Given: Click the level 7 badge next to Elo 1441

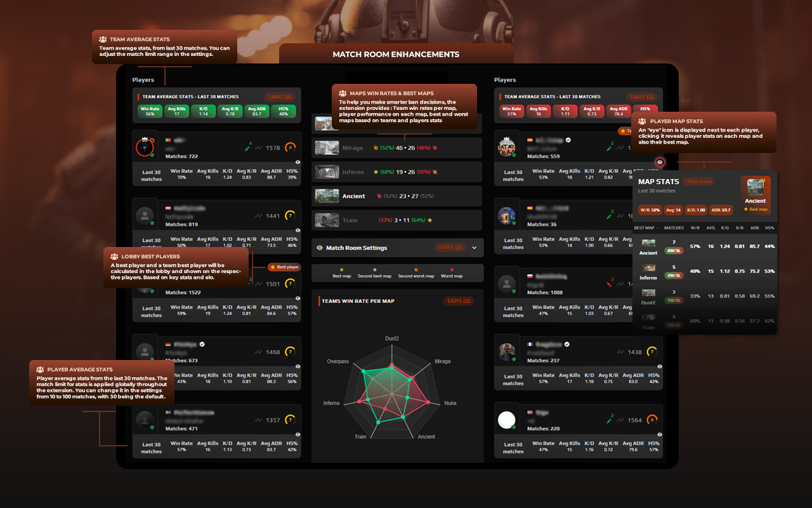Looking at the screenshot, I should (x=291, y=216).
